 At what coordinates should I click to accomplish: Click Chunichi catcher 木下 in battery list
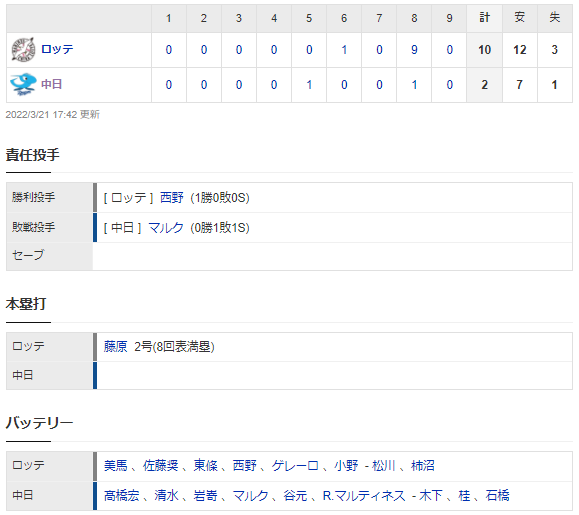[431, 495]
